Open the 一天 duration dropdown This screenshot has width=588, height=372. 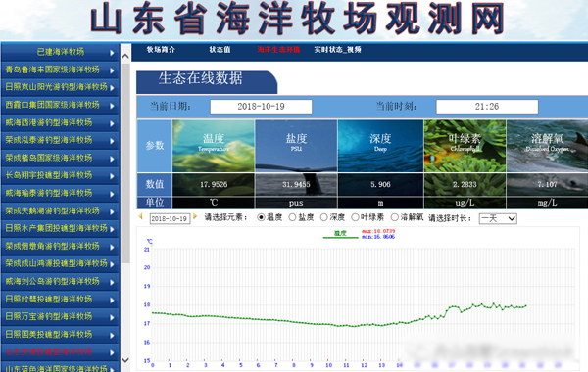498,218
